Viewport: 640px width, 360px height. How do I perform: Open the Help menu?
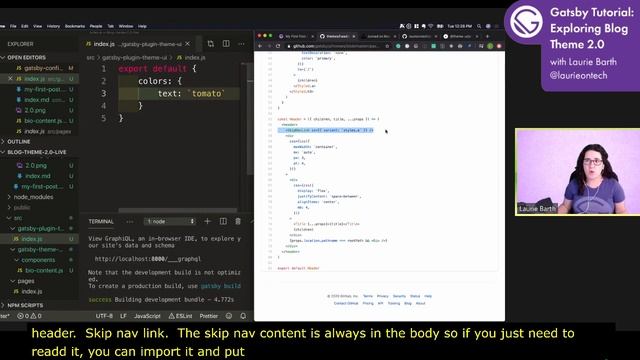142,26
